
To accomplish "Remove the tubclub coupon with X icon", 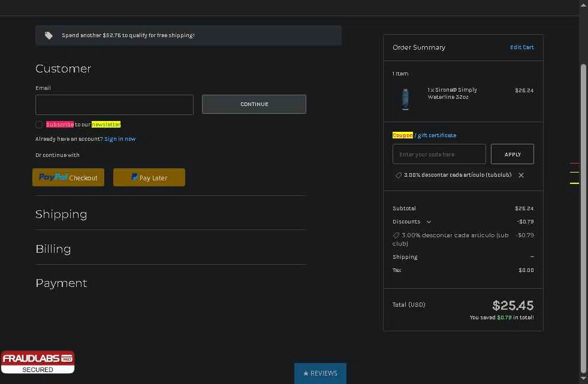I will (521, 175).
